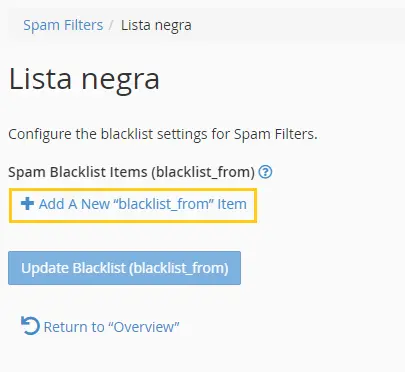Click the "(blacklist_from)" part of the label

[x=203, y=173]
